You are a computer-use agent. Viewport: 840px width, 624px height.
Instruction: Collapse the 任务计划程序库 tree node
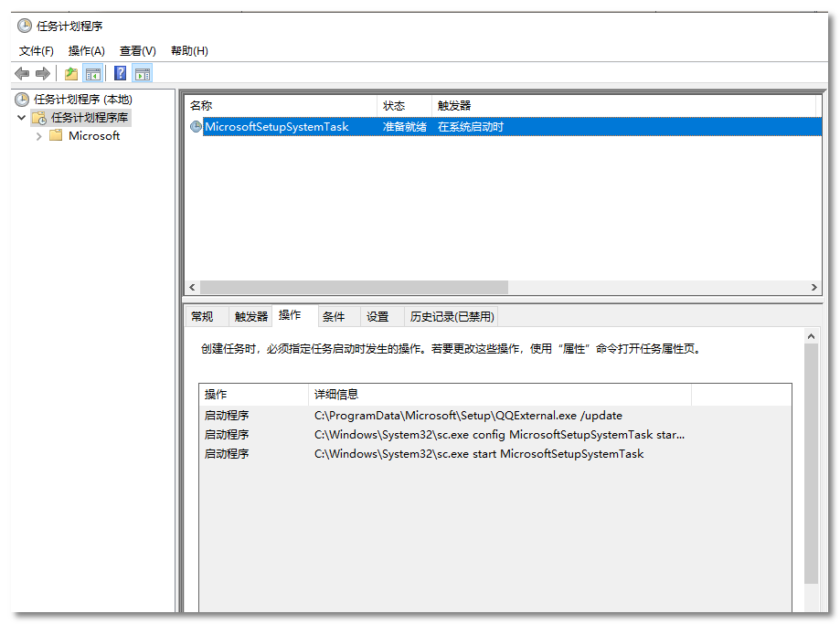click(x=21, y=118)
